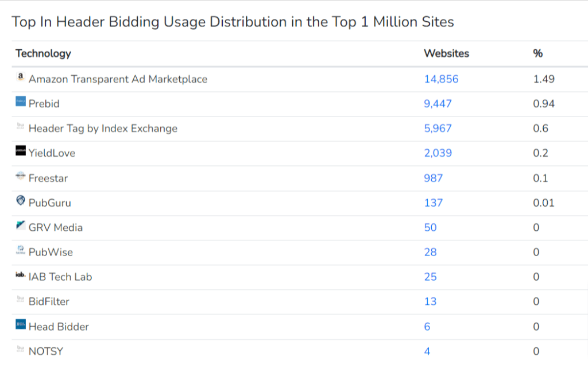Open the 5,967 websites link

pyautogui.click(x=438, y=129)
